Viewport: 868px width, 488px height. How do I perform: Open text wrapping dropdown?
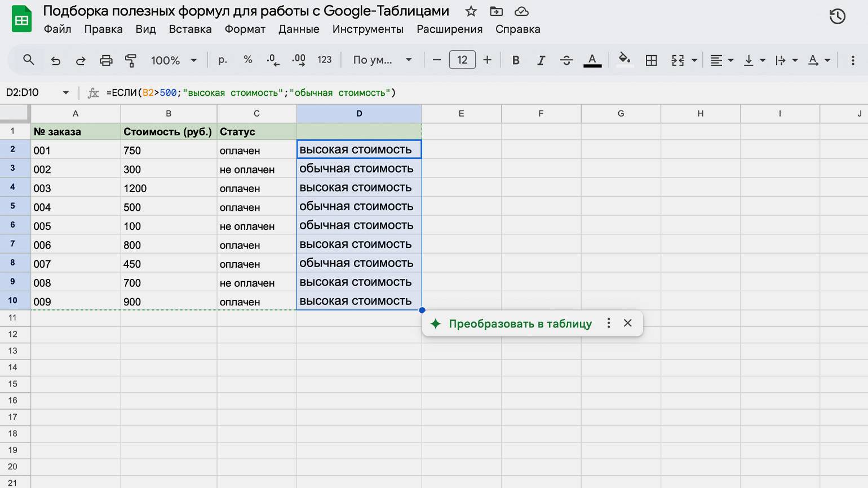pyautogui.click(x=786, y=60)
